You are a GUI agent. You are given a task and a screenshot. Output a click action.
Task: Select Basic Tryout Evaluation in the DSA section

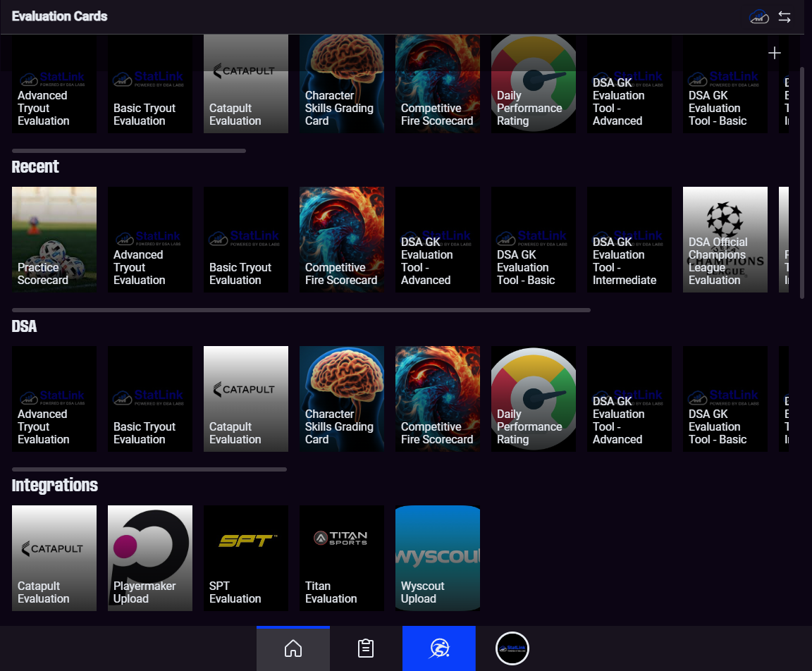[x=150, y=399]
